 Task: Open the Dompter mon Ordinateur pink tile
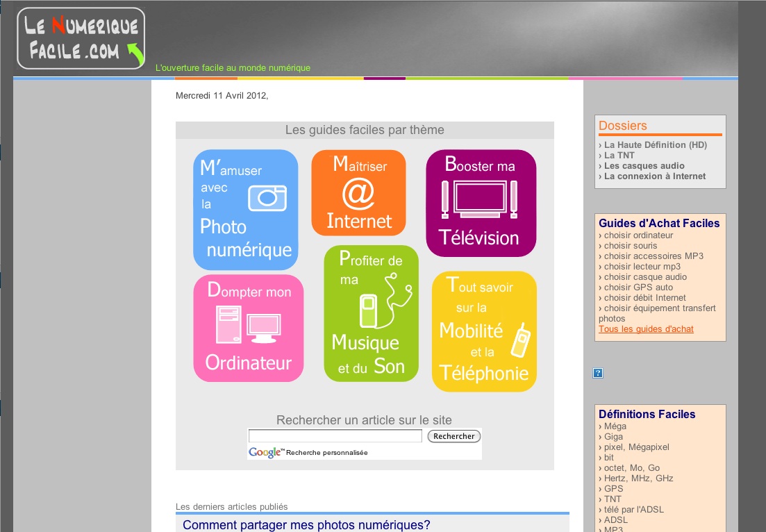pos(249,328)
